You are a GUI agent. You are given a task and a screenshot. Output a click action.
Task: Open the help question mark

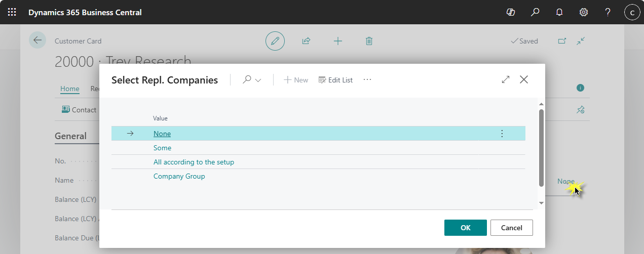[608, 12]
